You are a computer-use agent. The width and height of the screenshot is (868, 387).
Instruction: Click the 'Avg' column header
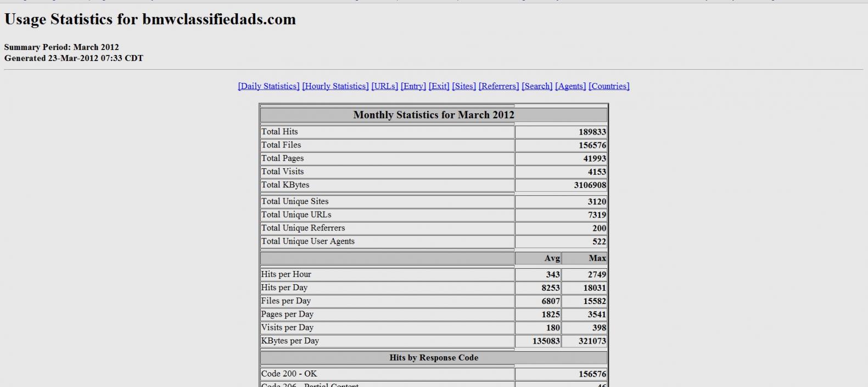click(552, 258)
